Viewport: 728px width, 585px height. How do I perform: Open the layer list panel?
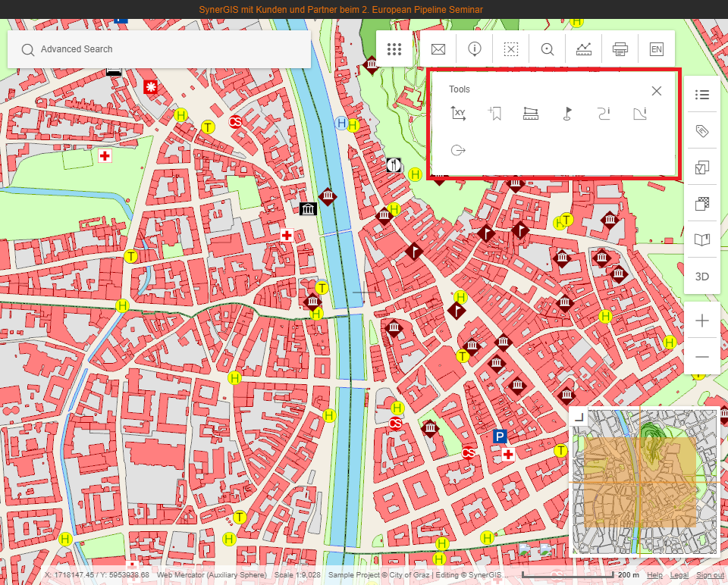(x=702, y=95)
